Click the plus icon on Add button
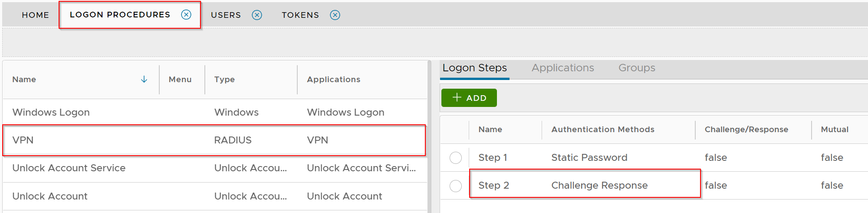Viewport: 868px width, 213px height. 457,98
